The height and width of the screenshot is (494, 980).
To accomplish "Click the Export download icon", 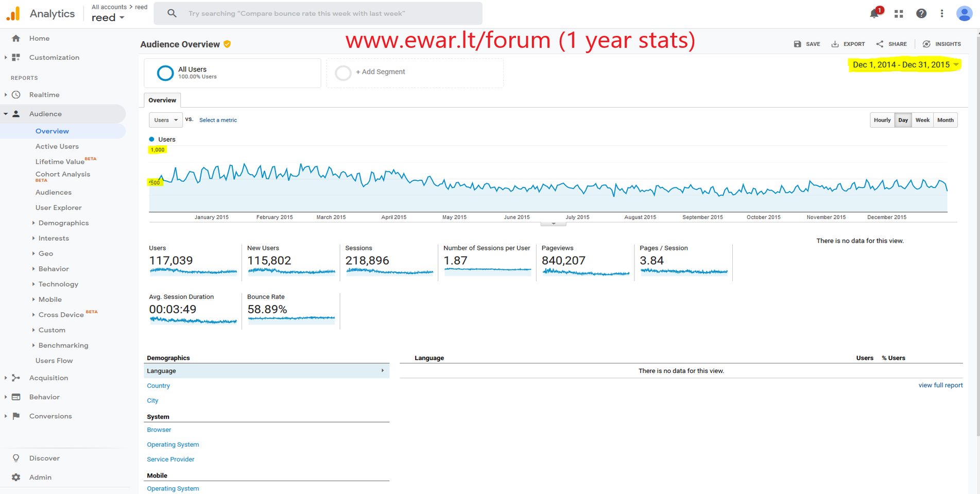I will pyautogui.click(x=835, y=44).
